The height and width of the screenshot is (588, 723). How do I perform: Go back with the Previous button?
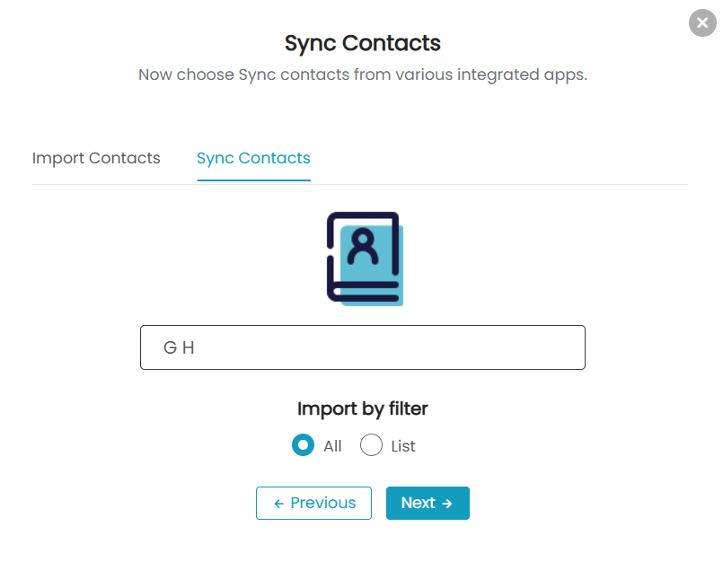(x=314, y=504)
